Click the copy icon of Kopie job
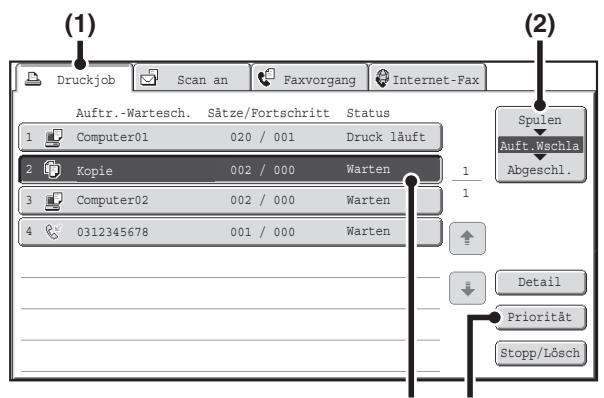Screen dimensions: 604x398 pos(52,170)
